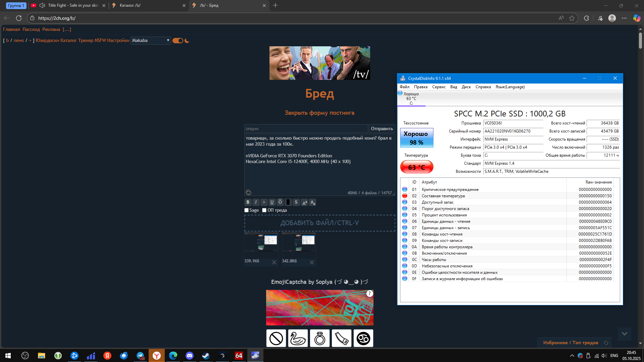Tick the Sage checkbox
Viewport: 644px width, 362px height.
click(247, 210)
